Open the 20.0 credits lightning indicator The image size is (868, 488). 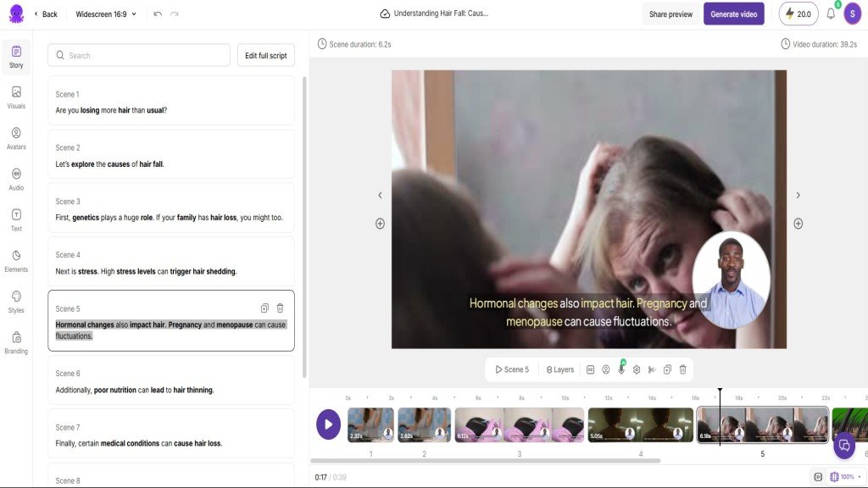[x=798, y=14]
